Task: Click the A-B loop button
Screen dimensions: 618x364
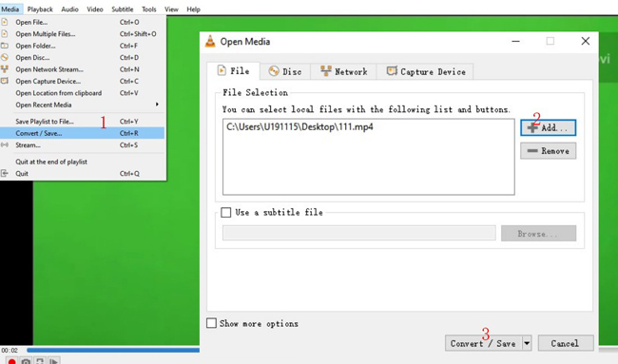Action: [x=40, y=361]
